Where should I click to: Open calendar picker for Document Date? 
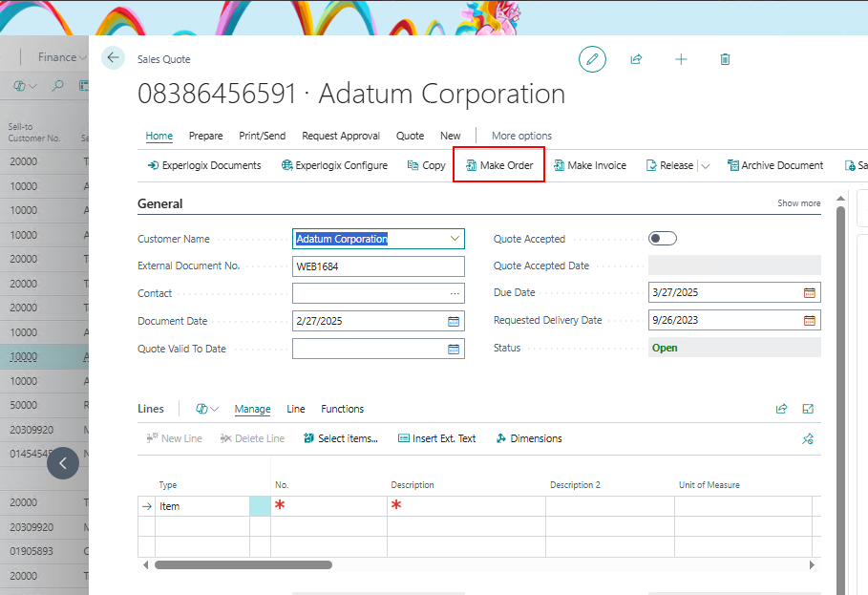pos(454,321)
